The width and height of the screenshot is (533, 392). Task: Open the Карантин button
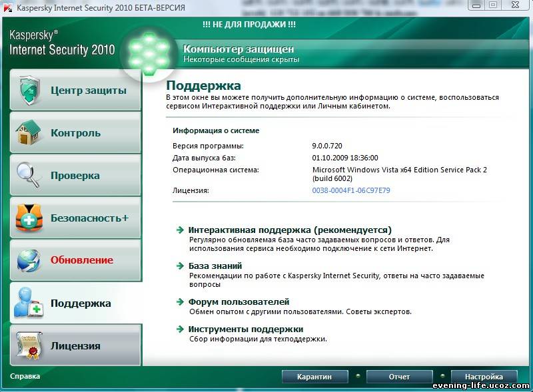point(314,377)
